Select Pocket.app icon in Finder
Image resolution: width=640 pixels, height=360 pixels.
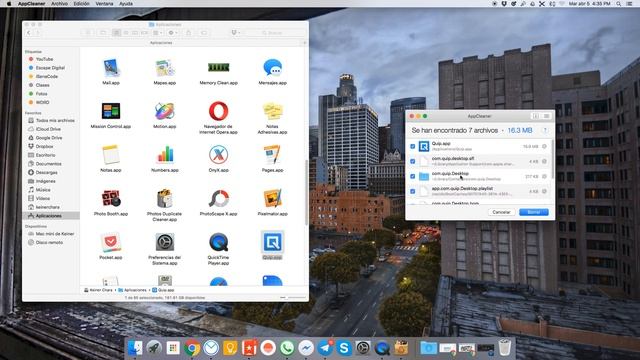point(111,242)
